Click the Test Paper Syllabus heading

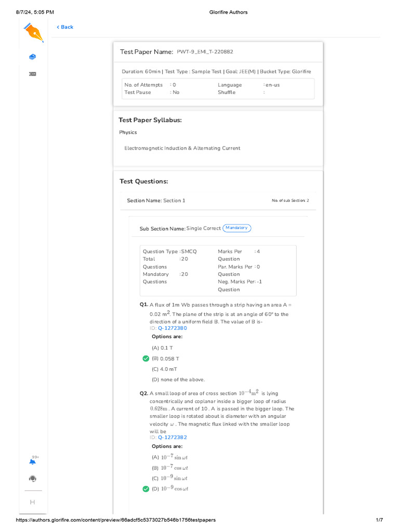click(x=150, y=120)
